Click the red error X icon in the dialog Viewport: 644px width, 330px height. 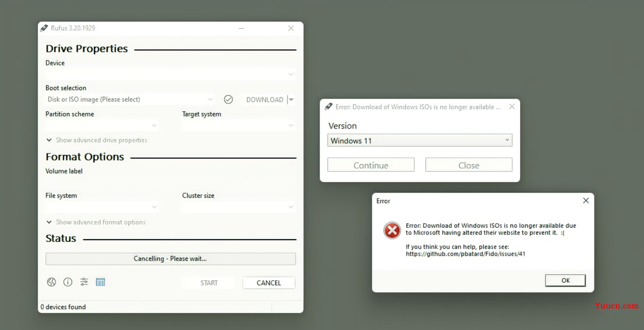pos(392,230)
